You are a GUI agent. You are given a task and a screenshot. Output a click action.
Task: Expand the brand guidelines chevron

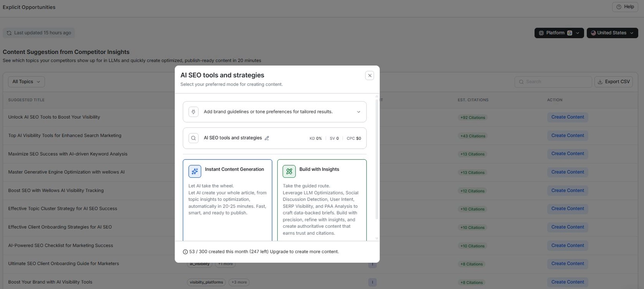(358, 112)
